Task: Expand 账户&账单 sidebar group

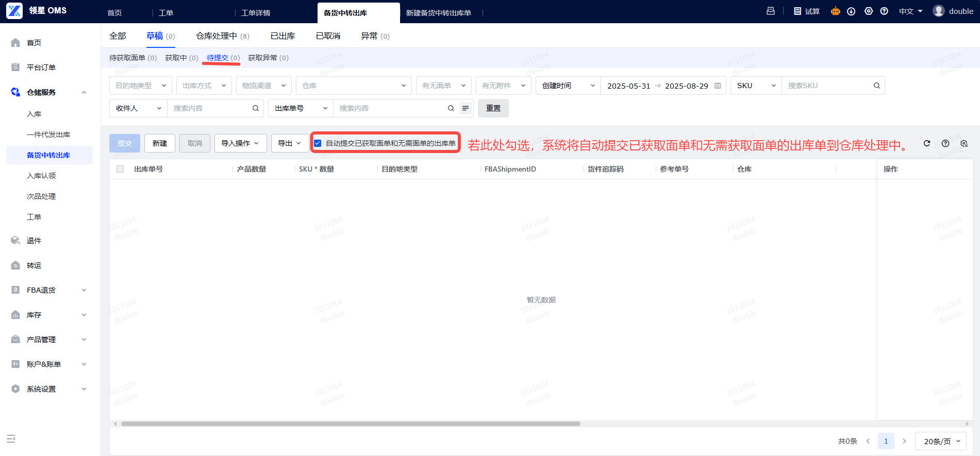Action: click(x=84, y=364)
